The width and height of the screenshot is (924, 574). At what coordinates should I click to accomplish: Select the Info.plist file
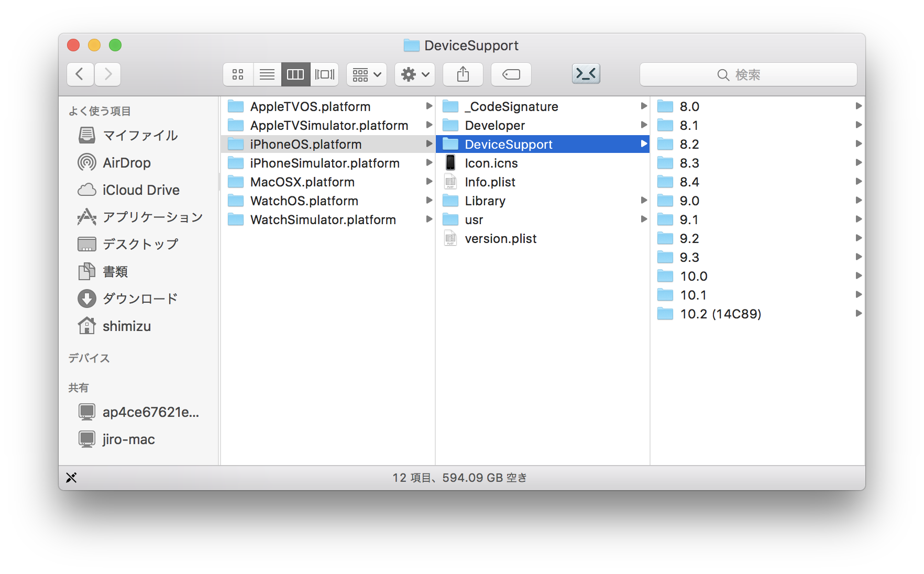point(490,182)
